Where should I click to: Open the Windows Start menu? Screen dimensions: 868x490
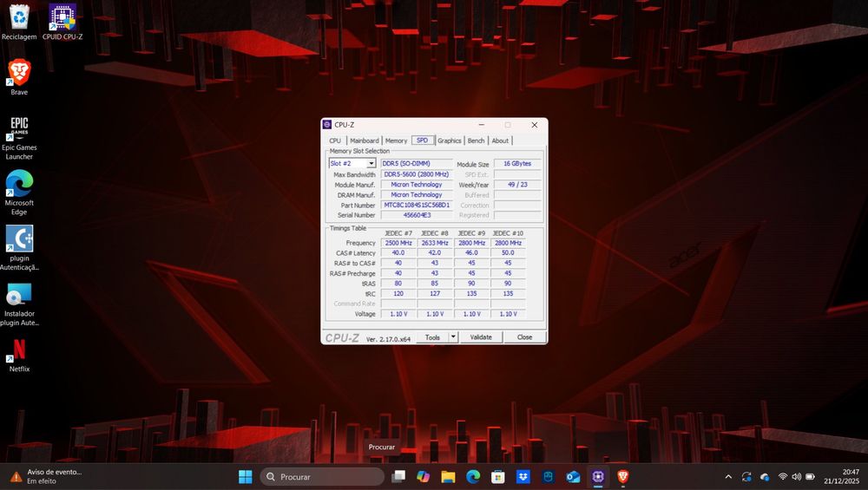tap(246, 477)
